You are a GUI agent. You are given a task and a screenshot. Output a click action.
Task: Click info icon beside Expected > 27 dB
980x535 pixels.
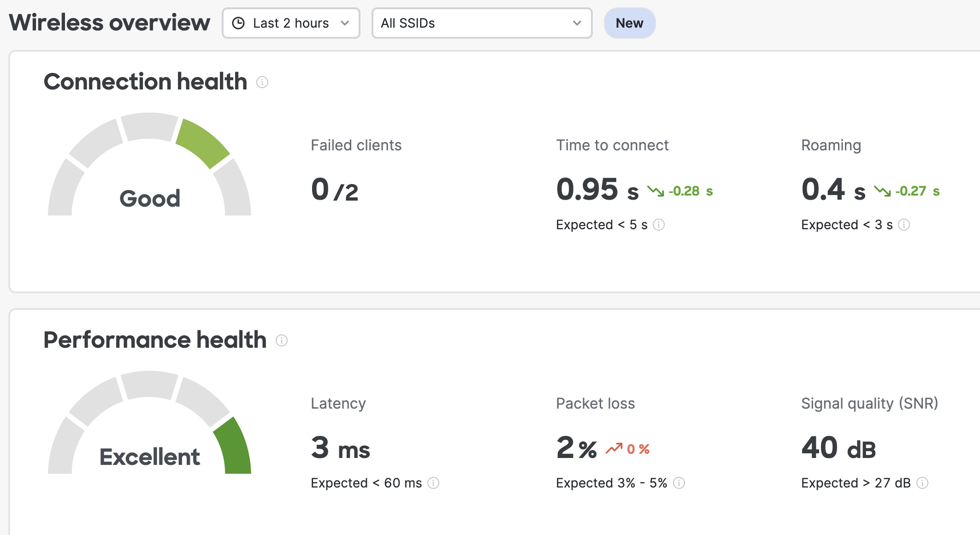(922, 483)
